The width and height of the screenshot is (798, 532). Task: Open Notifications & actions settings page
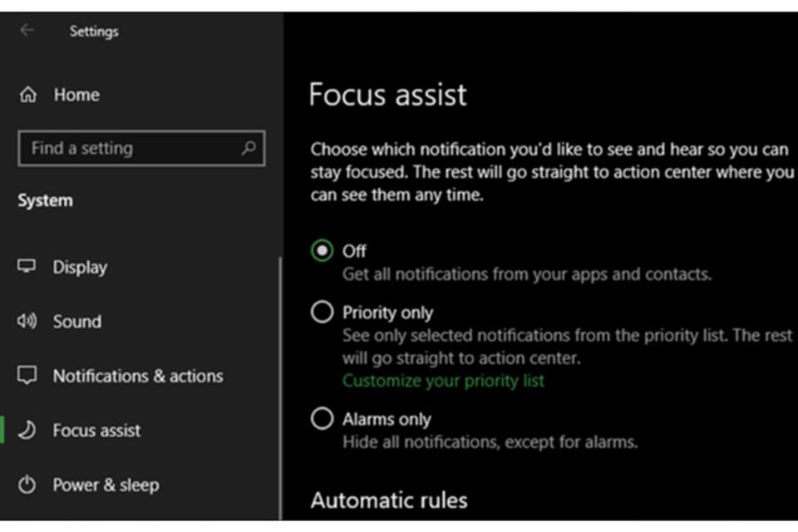pos(140,376)
